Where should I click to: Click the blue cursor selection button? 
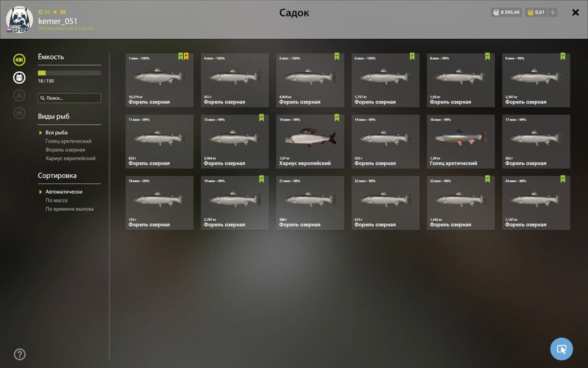tap(561, 349)
